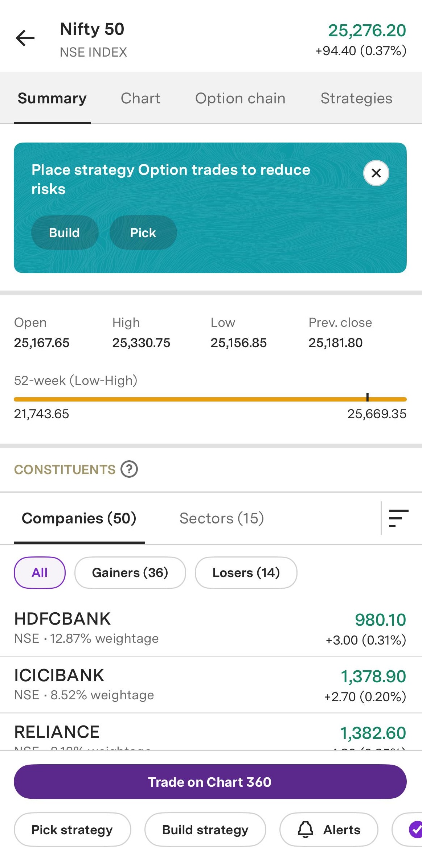The height and width of the screenshot is (868, 422).
Task: Tap the purple checkmark icon chip
Action: (x=415, y=829)
